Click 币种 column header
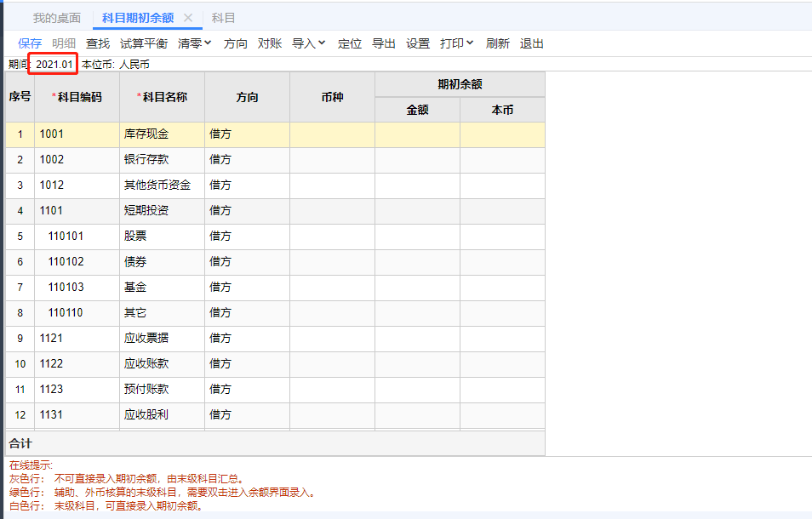Image resolution: width=812 pixels, height=519 pixels. point(332,97)
